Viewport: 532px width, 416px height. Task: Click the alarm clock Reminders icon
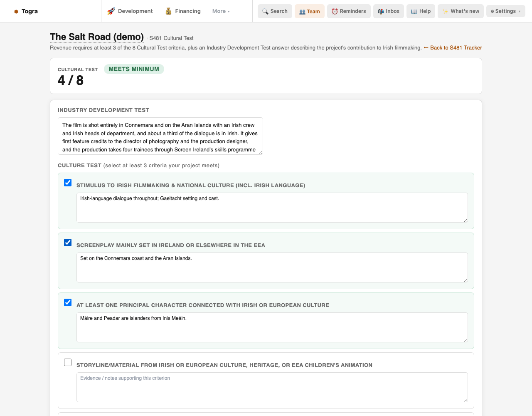(x=335, y=11)
